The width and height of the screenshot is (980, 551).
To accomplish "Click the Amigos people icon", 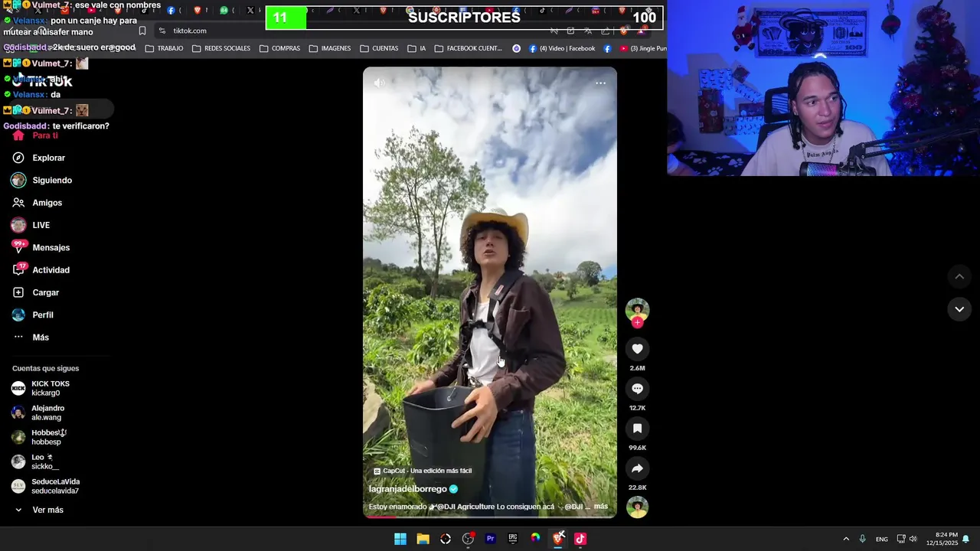I will coord(18,203).
